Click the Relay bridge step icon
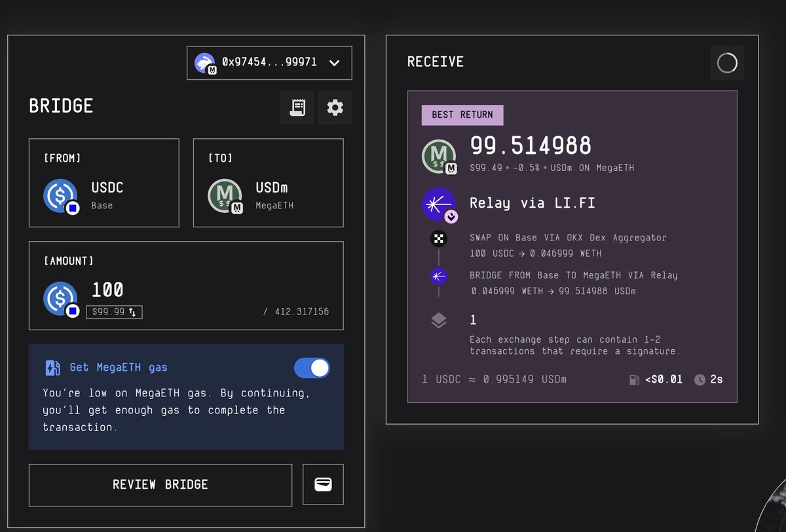This screenshot has width=786, height=532. [x=439, y=276]
